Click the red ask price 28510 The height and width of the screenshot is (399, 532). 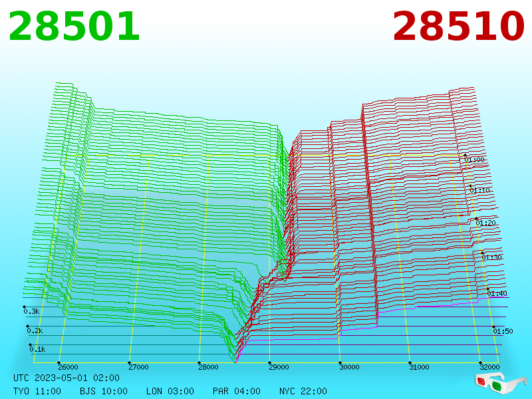coord(458,27)
